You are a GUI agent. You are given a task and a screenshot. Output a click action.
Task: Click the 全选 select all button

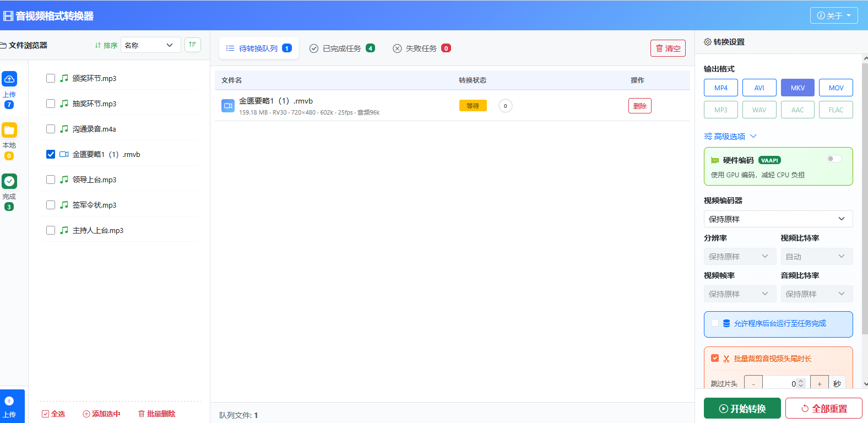[x=53, y=414]
